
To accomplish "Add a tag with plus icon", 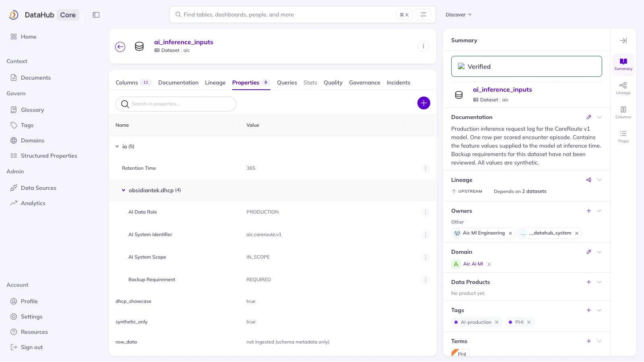I will 588,310.
